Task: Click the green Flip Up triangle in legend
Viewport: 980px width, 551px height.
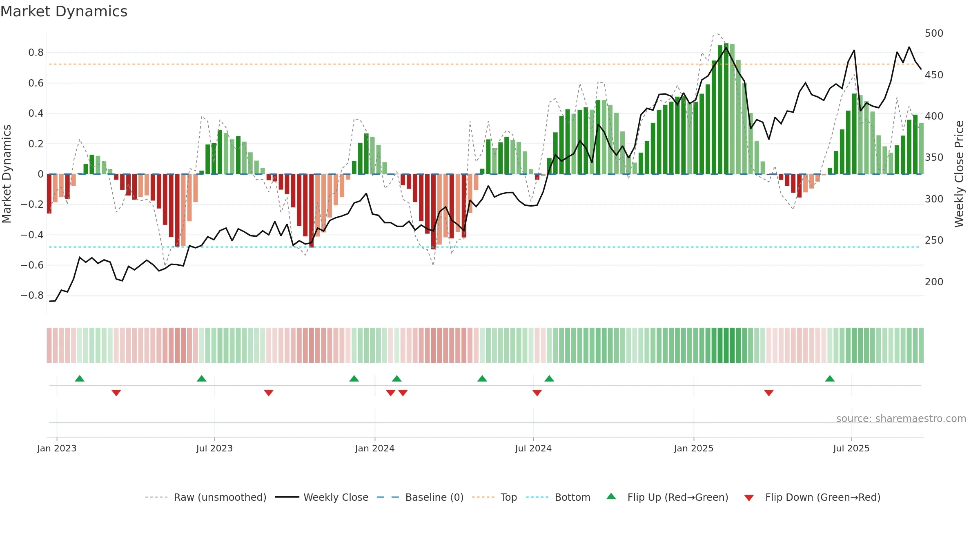Action: click(x=611, y=496)
